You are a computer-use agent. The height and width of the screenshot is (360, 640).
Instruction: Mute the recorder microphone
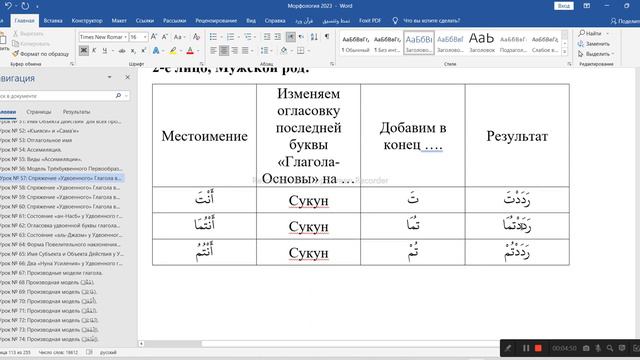(598, 348)
